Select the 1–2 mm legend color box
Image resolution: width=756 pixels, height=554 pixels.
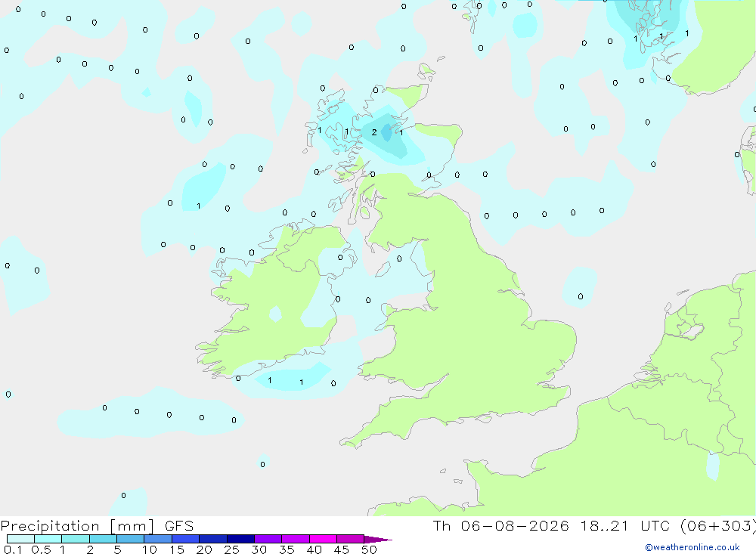pyautogui.click(x=76, y=539)
